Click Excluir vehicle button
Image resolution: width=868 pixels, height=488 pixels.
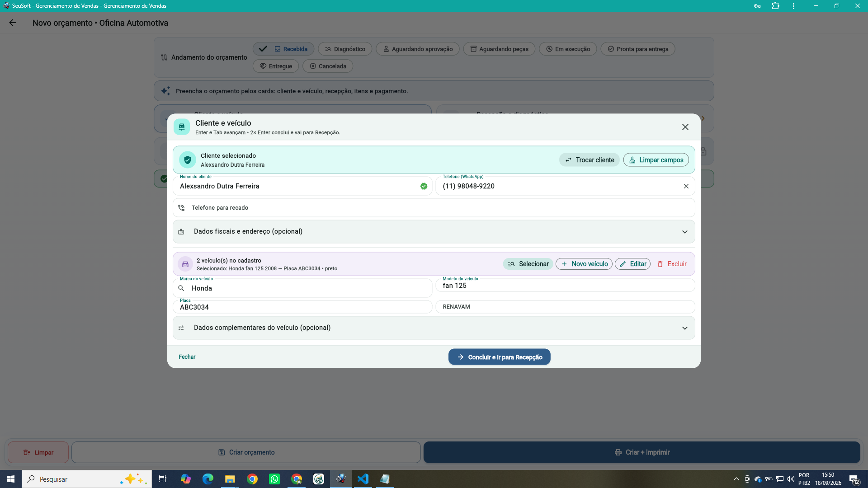click(672, 264)
